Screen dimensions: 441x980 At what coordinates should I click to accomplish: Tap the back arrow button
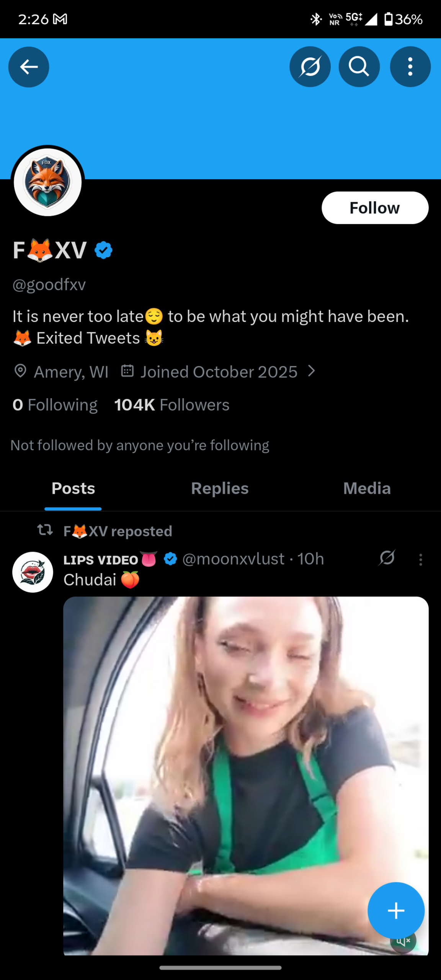click(29, 67)
